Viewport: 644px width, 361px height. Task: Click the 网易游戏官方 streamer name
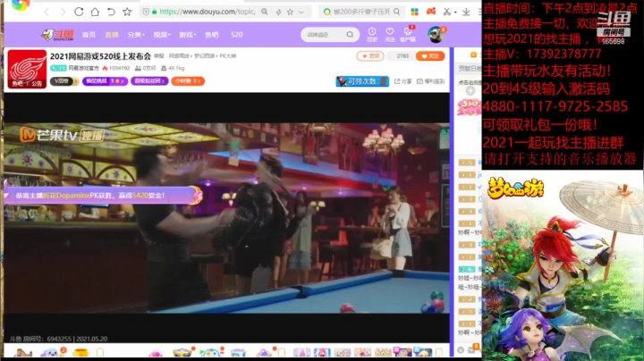pyautogui.click(x=83, y=68)
